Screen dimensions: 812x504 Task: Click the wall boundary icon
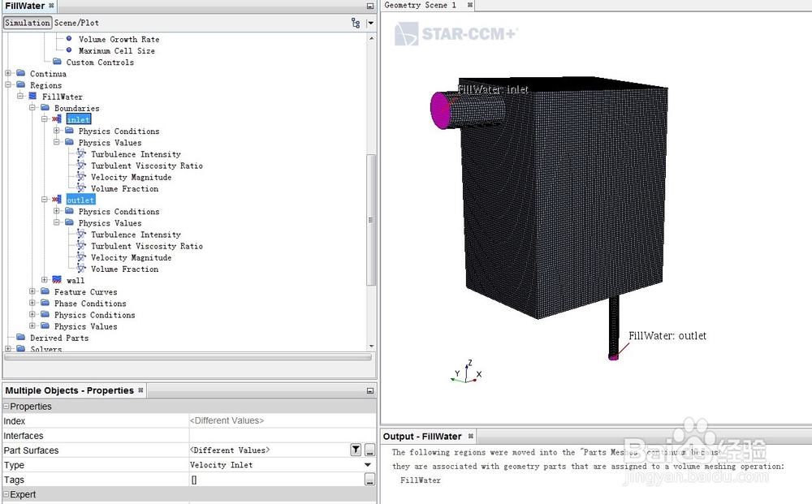[x=57, y=280]
